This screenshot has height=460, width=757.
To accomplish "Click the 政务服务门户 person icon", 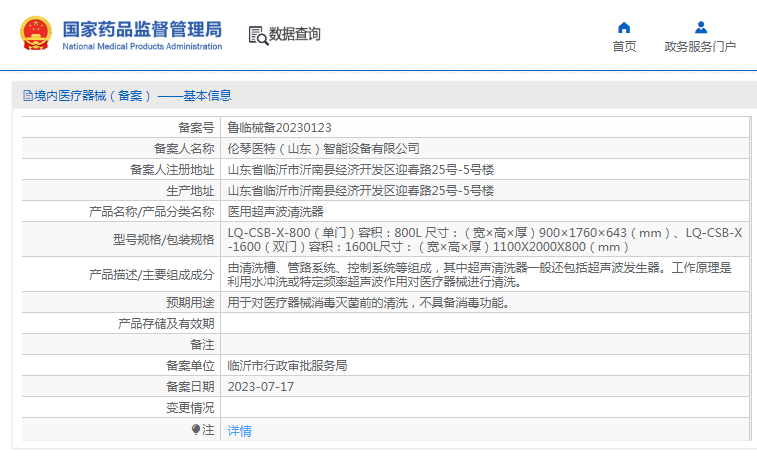I will tap(701, 28).
